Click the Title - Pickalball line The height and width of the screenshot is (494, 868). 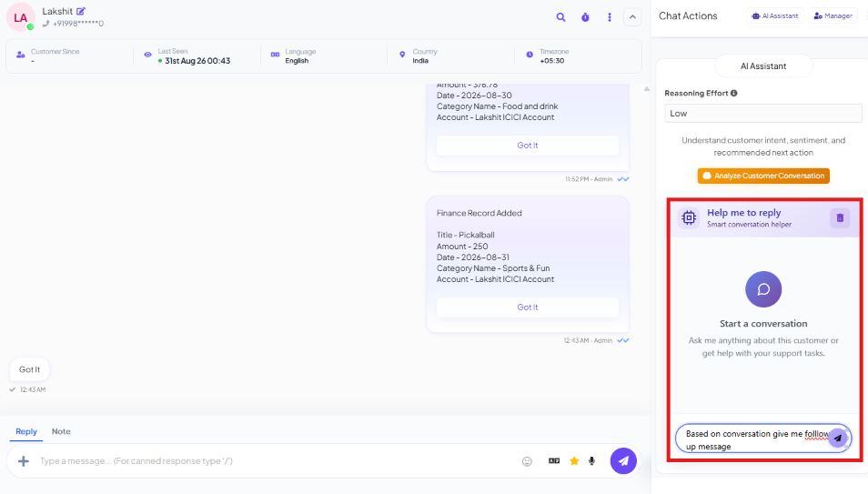[x=466, y=235]
